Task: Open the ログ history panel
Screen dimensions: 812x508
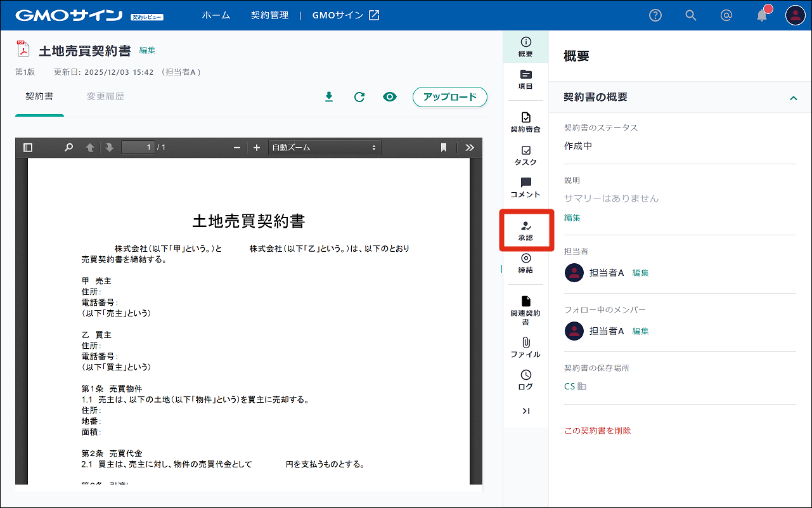Action: (x=525, y=380)
